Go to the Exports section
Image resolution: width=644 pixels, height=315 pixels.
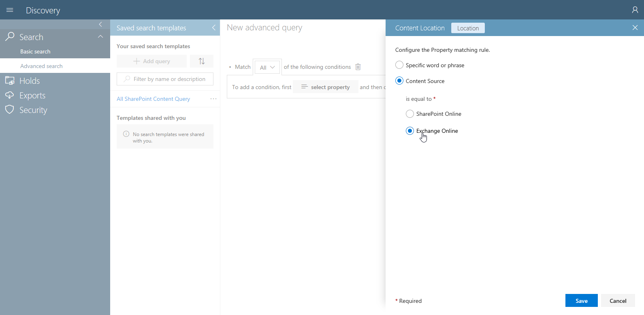coord(32,95)
